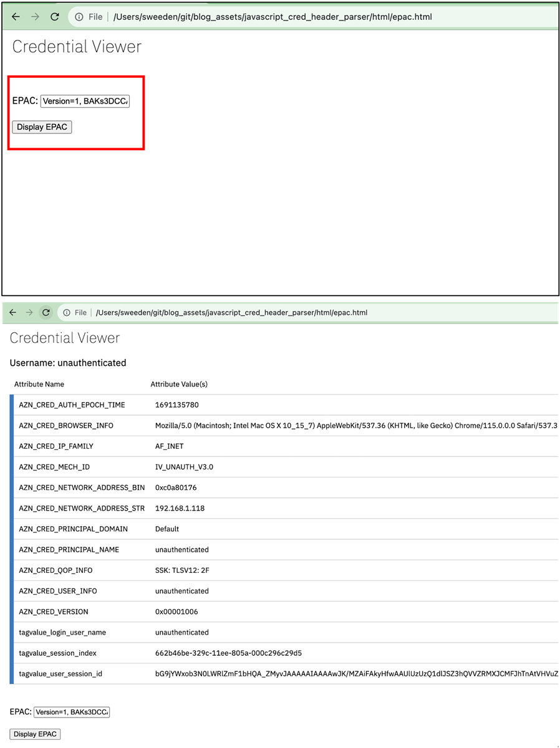Select the AF_INET value
The height and width of the screenshot is (748, 560).
tap(170, 446)
